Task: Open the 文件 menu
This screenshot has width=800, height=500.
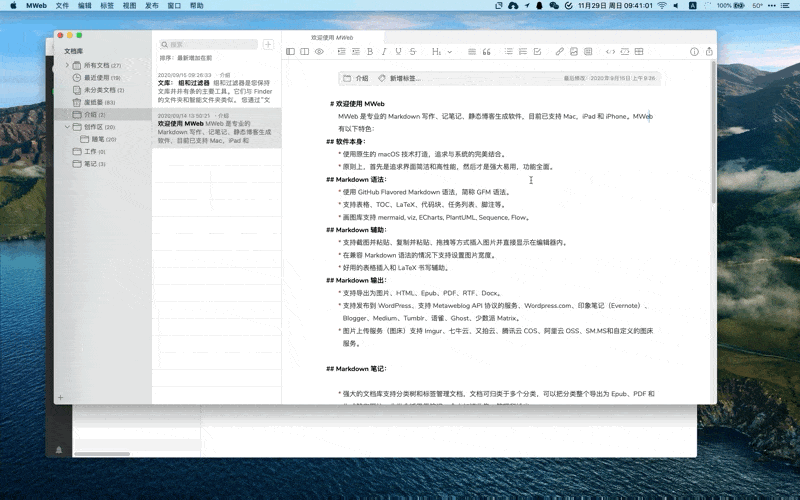Action: [x=62, y=6]
